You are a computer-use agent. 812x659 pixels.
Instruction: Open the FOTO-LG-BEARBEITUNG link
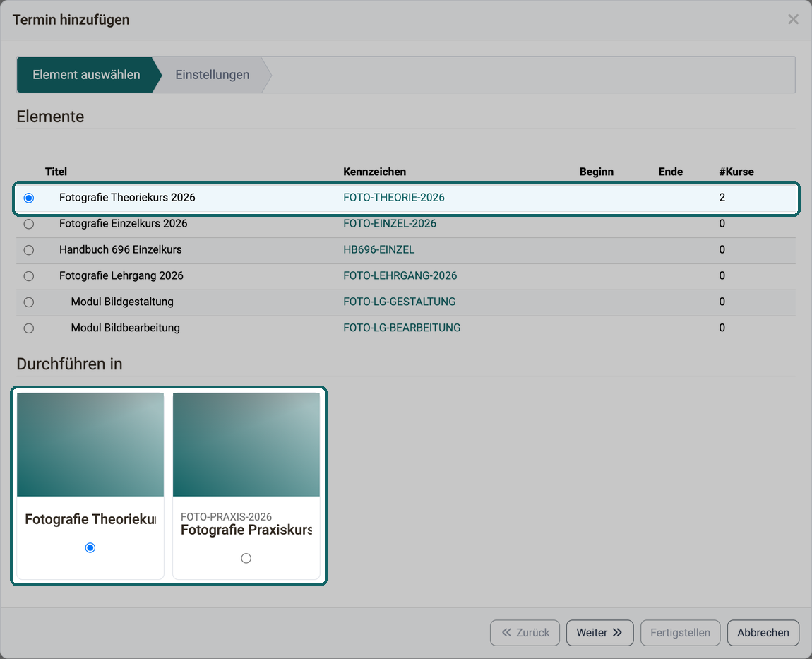point(402,328)
